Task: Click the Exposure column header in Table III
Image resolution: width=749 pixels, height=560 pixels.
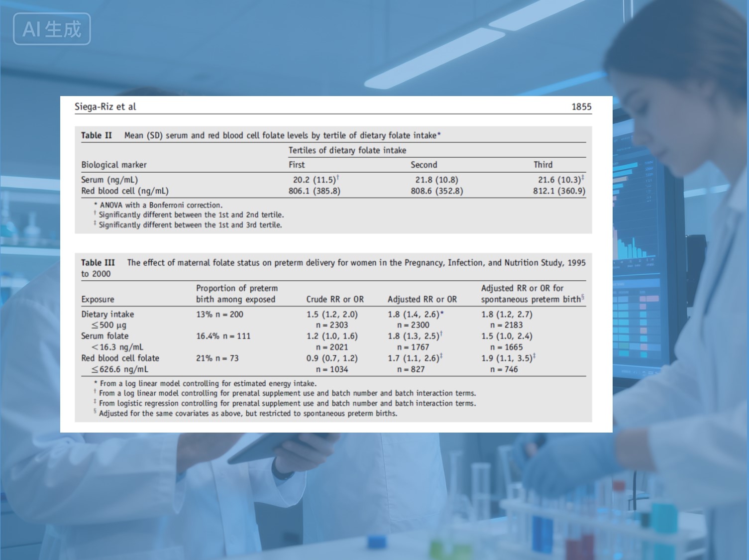Action: click(98, 300)
